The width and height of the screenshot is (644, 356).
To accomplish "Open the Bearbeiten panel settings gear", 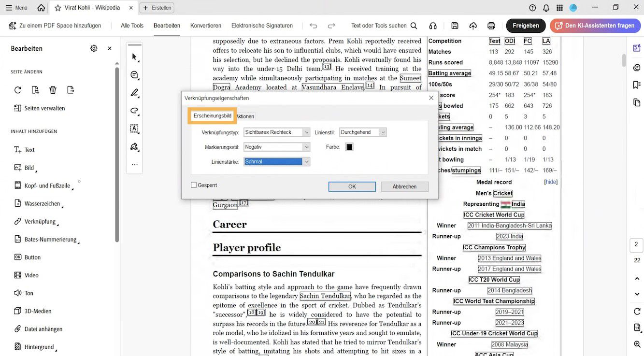I will pyautogui.click(x=94, y=48).
